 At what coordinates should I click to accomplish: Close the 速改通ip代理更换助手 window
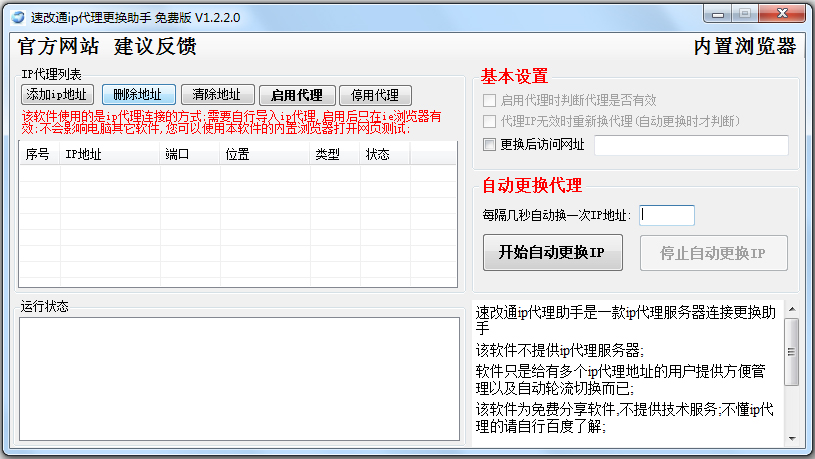tap(782, 14)
